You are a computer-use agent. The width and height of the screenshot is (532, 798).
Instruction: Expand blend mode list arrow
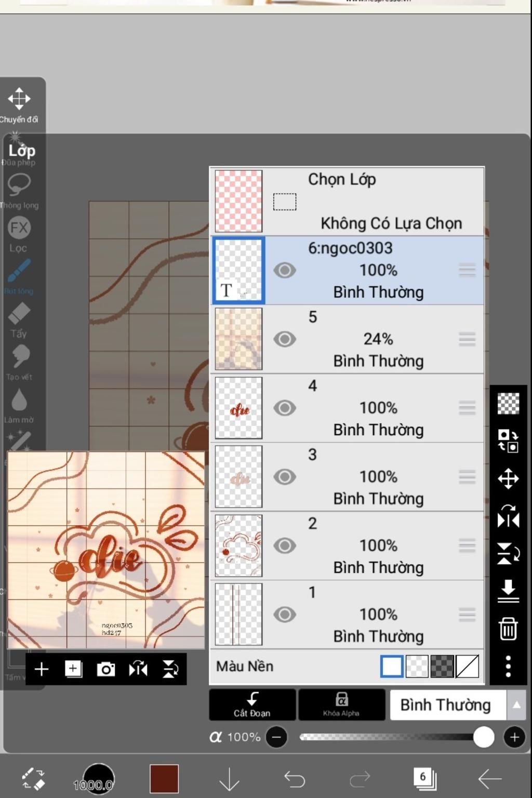[x=516, y=705]
